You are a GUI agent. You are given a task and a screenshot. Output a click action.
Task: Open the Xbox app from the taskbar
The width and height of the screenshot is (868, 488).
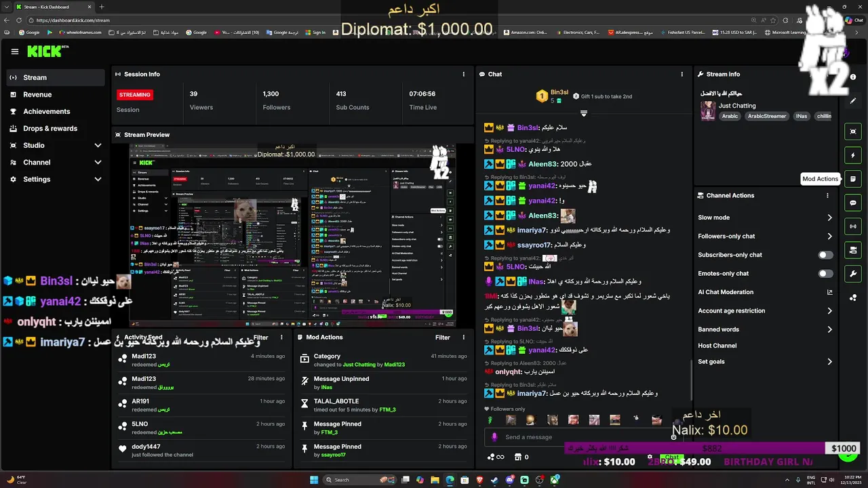click(x=555, y=480)
